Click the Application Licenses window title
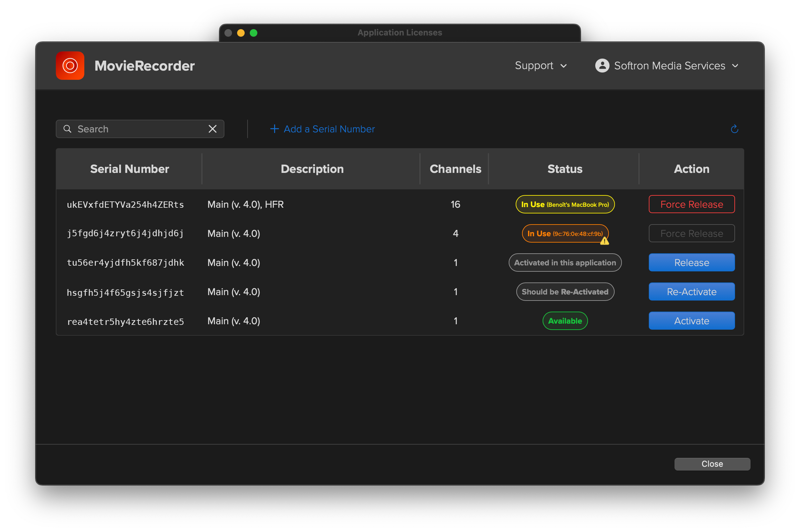Screen dimensions: 800x532 [400, 33]
